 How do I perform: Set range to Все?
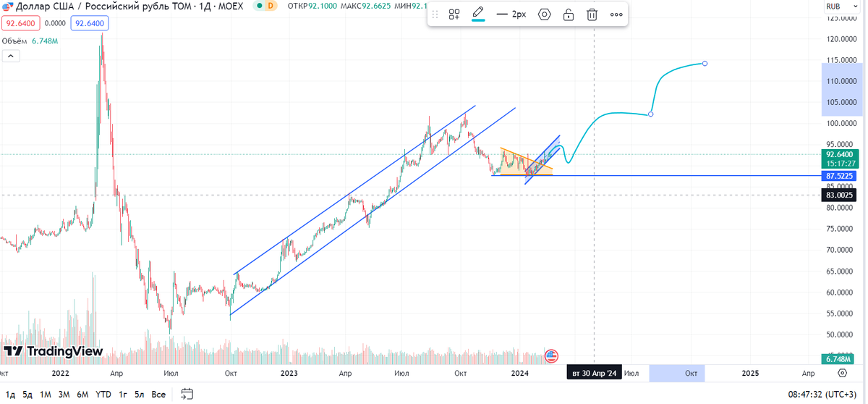158,395
